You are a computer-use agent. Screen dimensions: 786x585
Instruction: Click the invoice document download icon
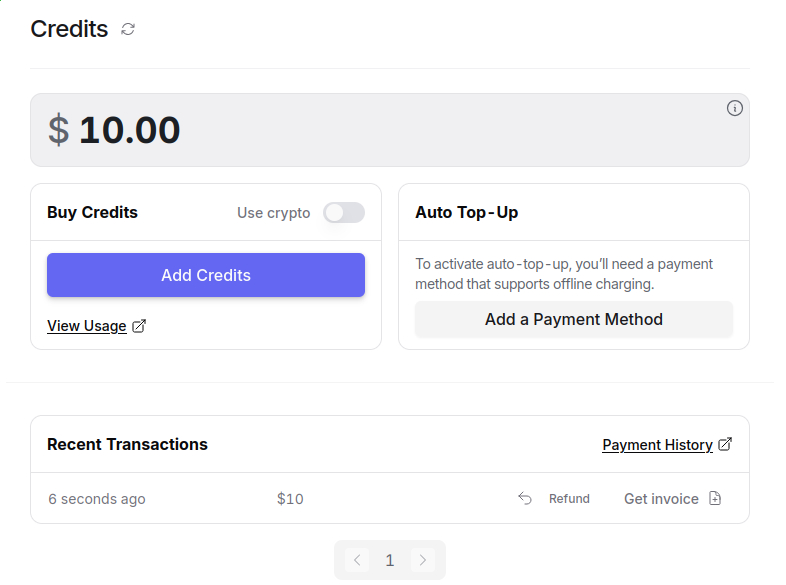coord(715,498)
